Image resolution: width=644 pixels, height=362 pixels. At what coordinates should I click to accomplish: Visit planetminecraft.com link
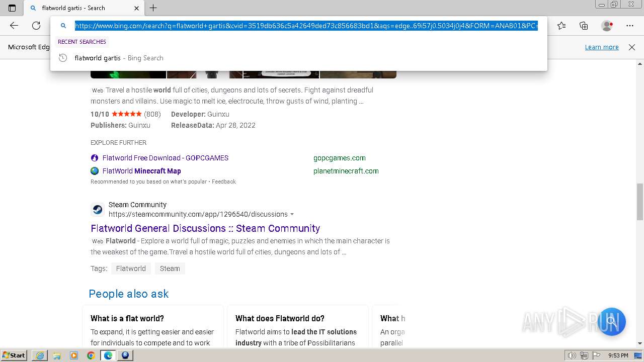click(346, 171)
